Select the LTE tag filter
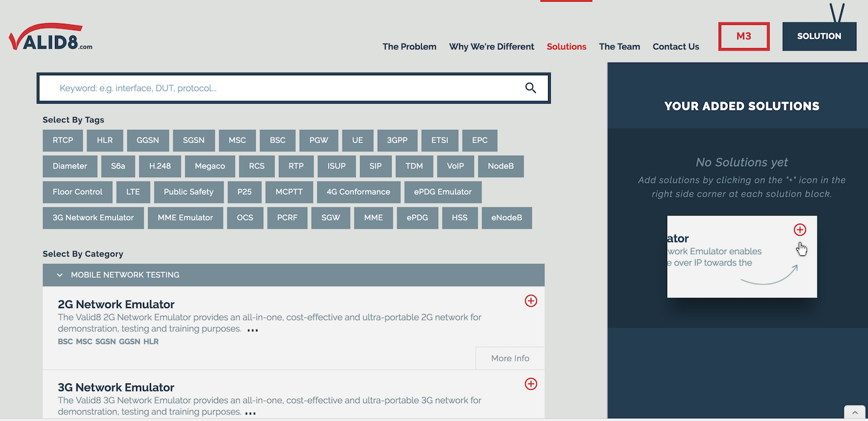The image size is (868, 421). point(133,192)
